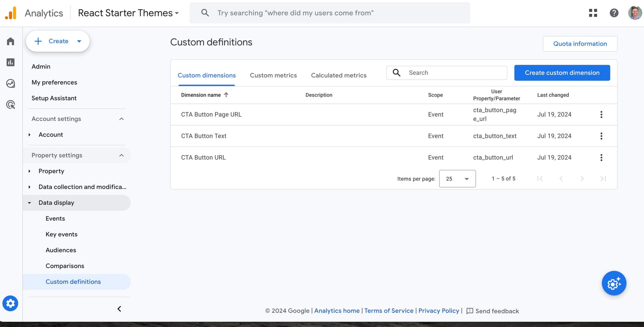Collapse the admin sidebar with chevron
This screenshot has width=644, height=327.
[119, 309]
